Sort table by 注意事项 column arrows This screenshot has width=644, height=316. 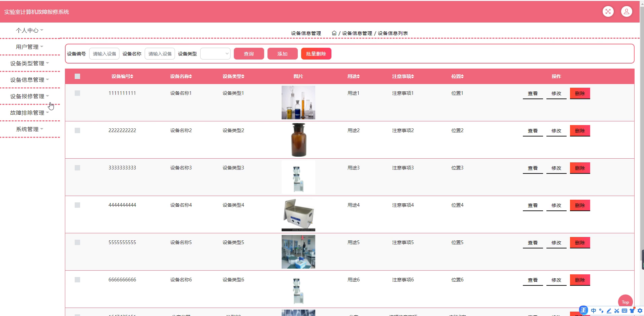tap(413, 76)
